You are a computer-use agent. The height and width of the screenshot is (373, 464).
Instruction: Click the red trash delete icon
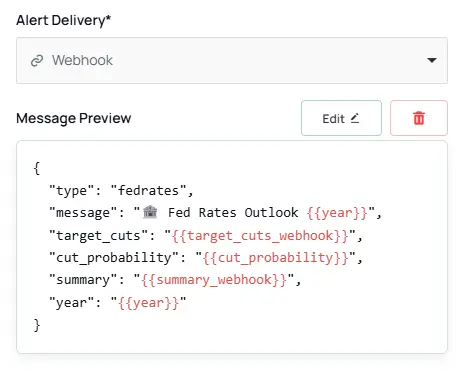point(419,118)
